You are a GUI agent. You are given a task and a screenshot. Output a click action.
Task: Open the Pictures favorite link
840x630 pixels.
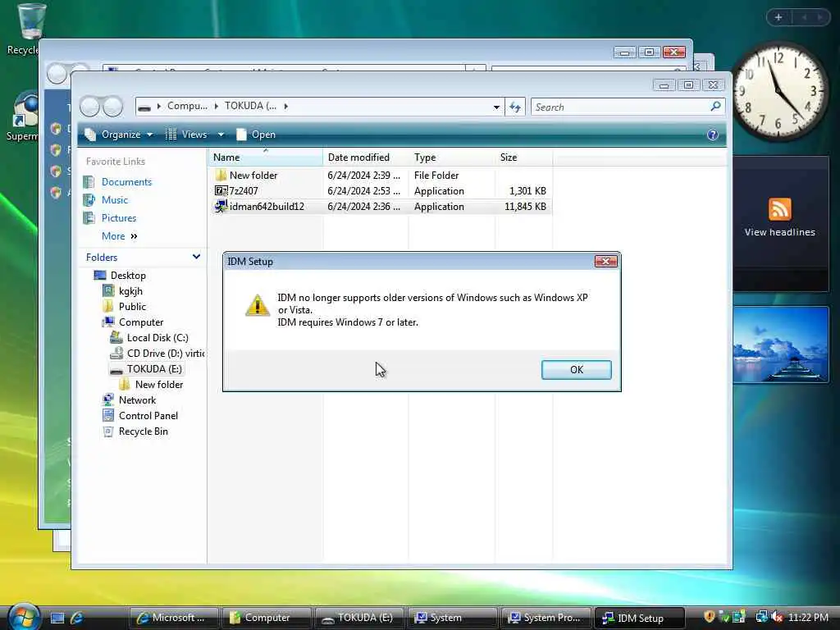tap(118, 218)
